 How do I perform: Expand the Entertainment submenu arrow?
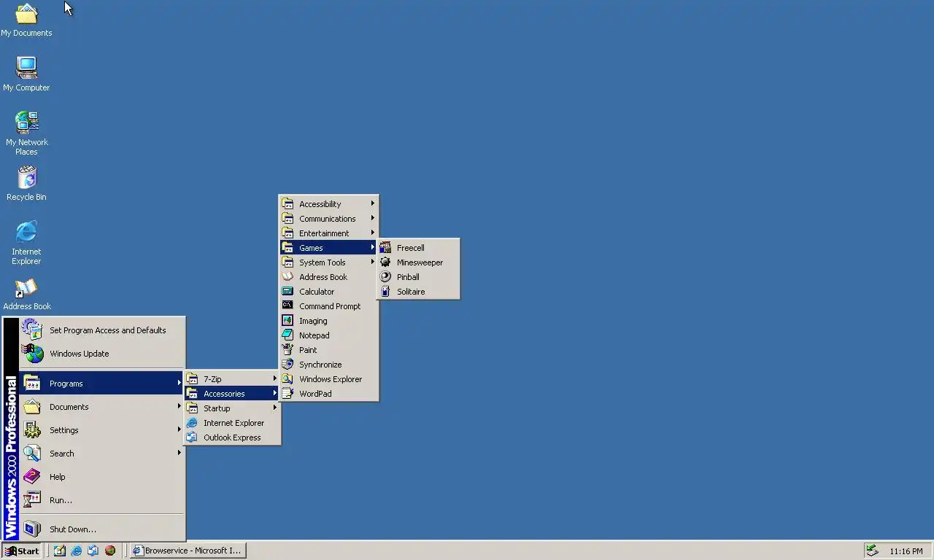coord(372,233)
